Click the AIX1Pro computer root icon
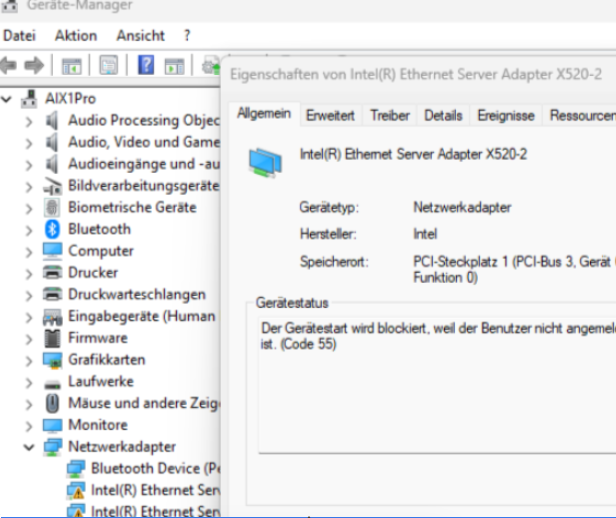 pos(29,98)
